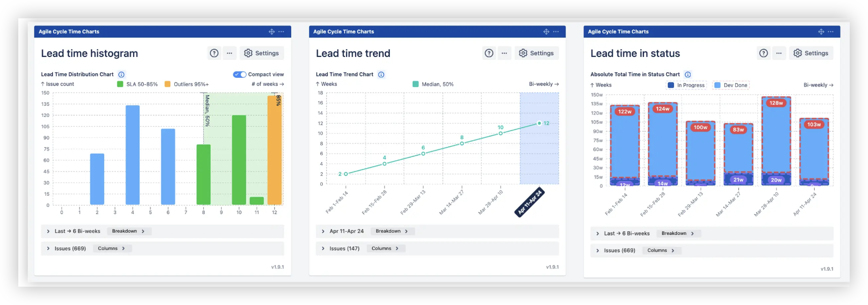Expand Issues (669) row in status panel
The image size is (868, 305).
(x=712, y=251)
